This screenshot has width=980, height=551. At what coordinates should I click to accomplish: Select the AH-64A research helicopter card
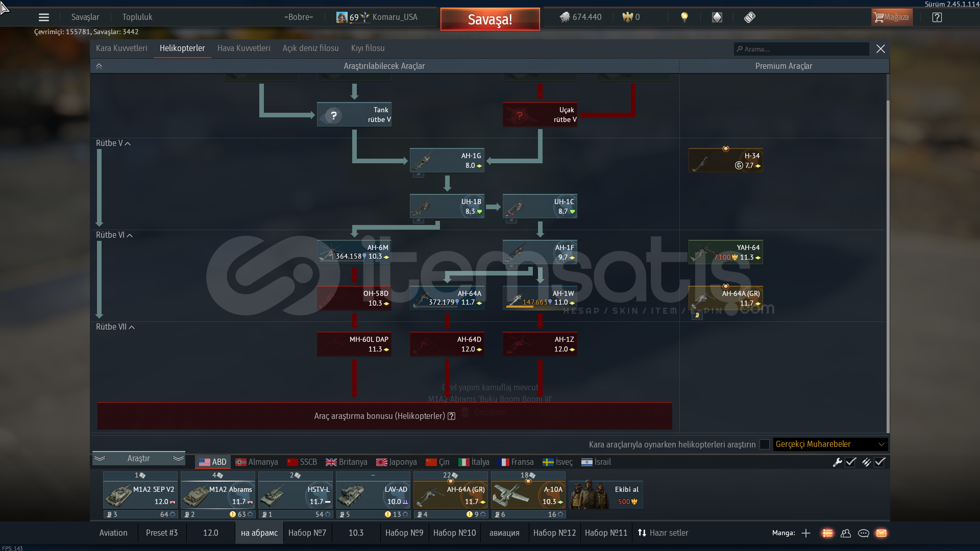447,298
